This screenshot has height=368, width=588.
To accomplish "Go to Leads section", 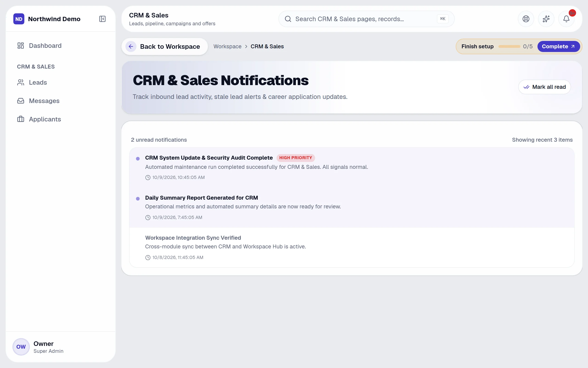I will point(60,82).
